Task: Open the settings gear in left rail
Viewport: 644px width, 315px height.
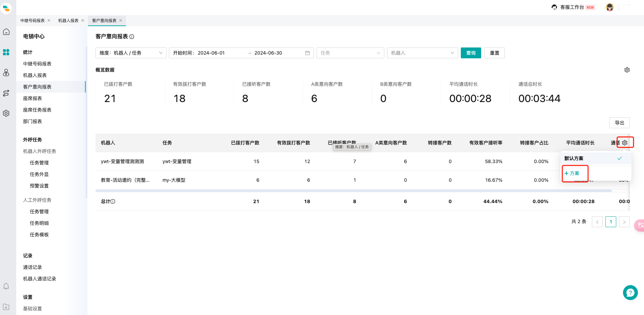Action: (6, 113)
